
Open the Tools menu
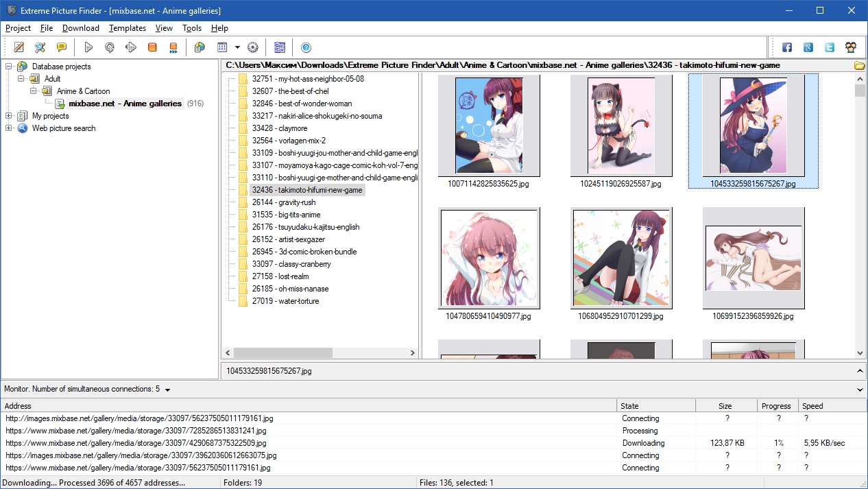[x=192, y=28]
